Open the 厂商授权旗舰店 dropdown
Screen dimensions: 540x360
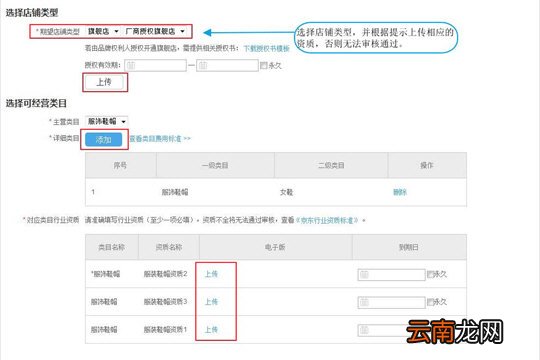pyautogui.click(x=155, y=31)
